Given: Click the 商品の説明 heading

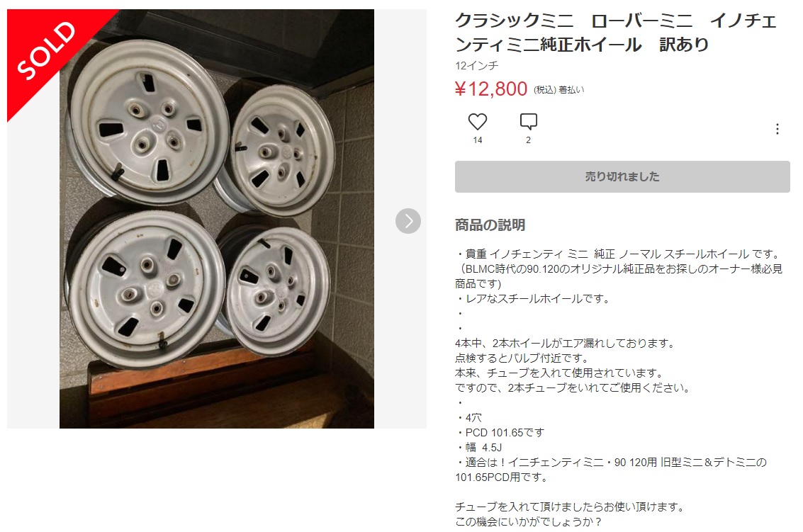Looking at the screenshot, I should 490,225.
